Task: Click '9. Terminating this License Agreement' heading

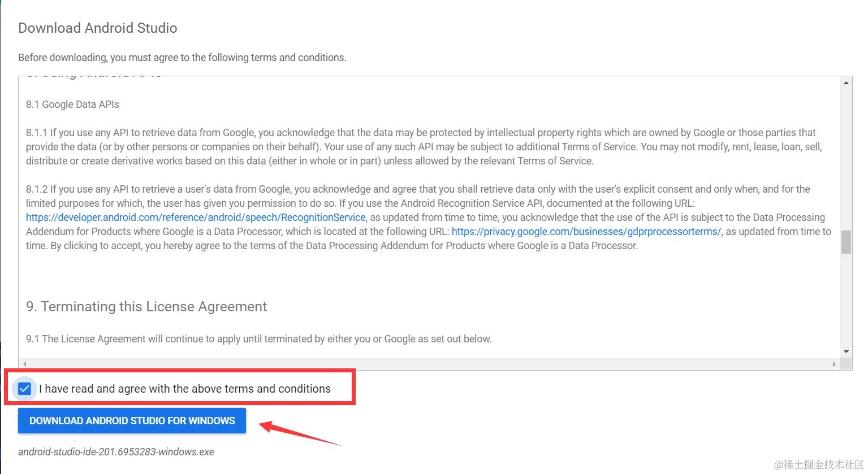Action: click(146, 306)
